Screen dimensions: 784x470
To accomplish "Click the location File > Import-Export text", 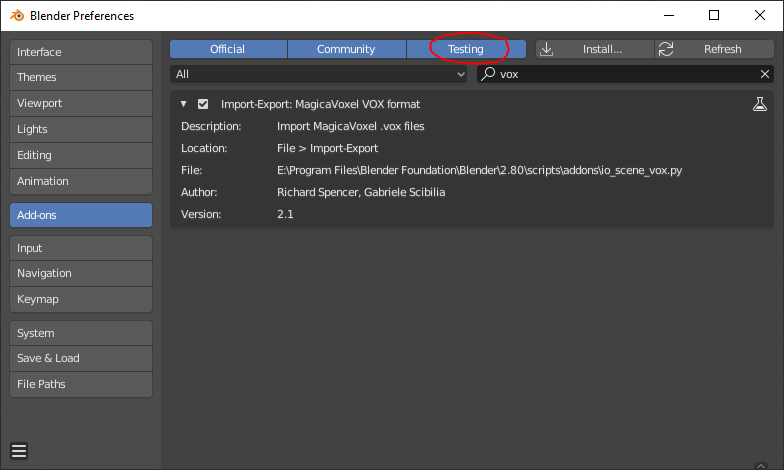I will click(328, 148).
